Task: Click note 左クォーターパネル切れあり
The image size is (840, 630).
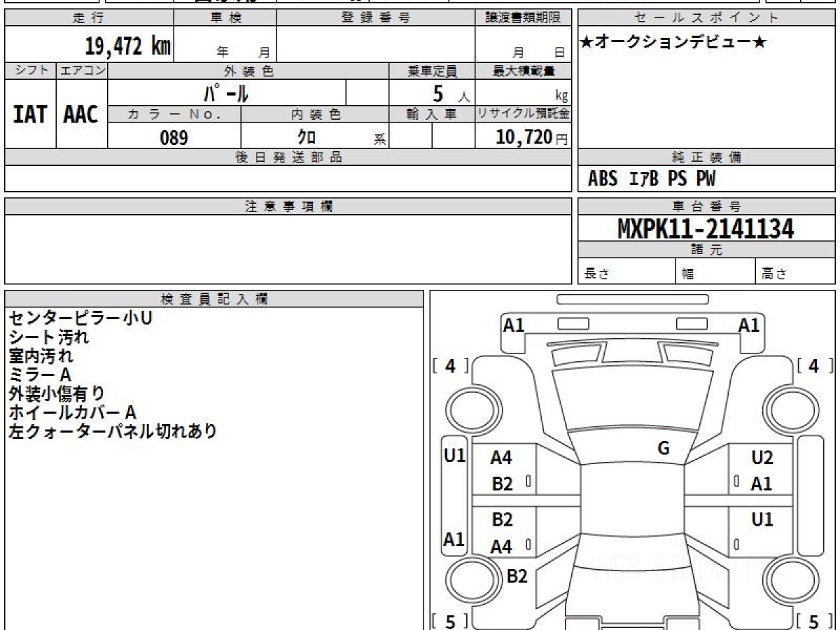Action: coord(113,431)
